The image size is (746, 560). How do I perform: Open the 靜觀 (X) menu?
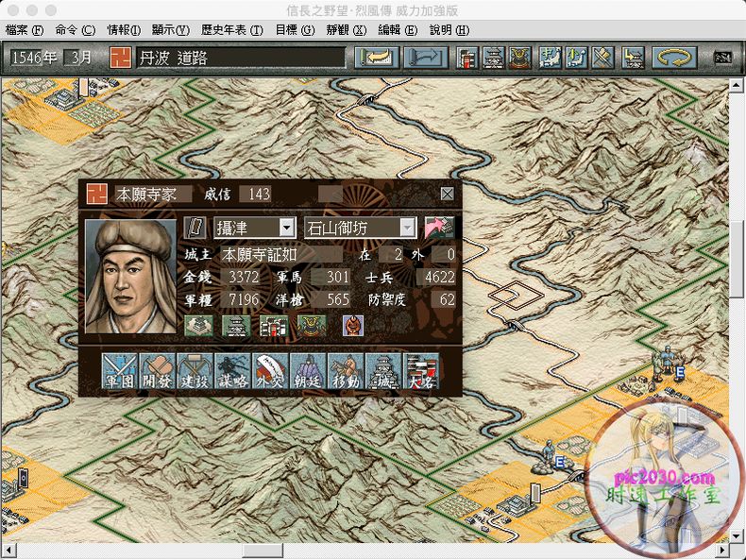pyautogui.click(x=347, y=30)
